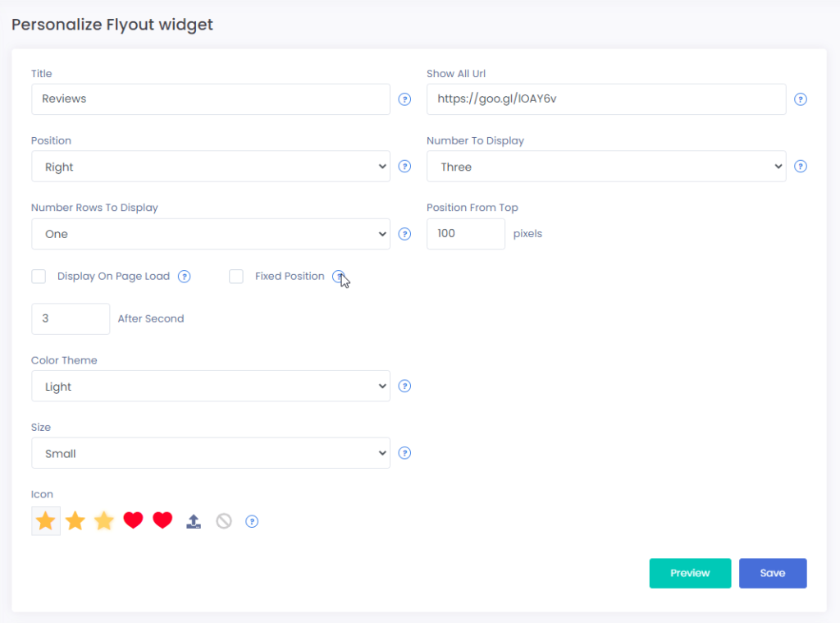840x623 pixels.
Task: Expand the Number To Display dropdown
Action: pos(605,167)
